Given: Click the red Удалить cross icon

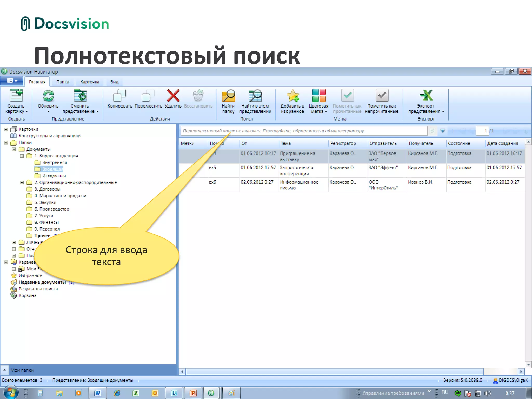Looking at the screenshot, I should tap(173, 95).
